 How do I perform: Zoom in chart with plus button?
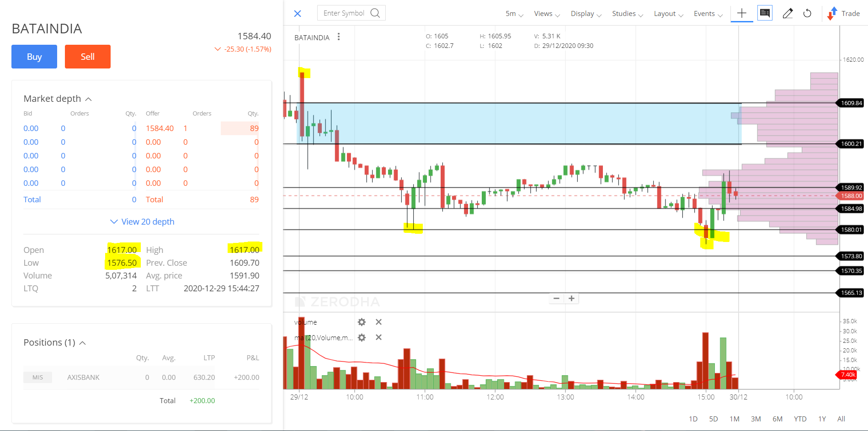click(571, 299)
